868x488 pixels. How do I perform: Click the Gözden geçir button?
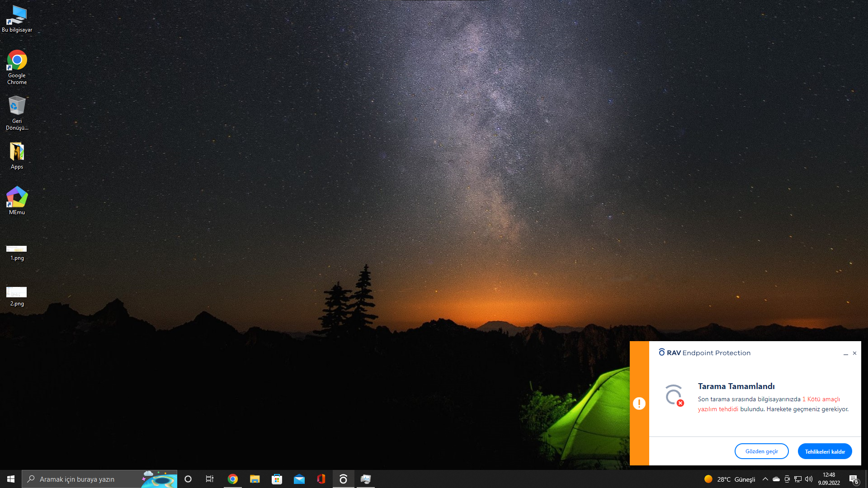761,451
